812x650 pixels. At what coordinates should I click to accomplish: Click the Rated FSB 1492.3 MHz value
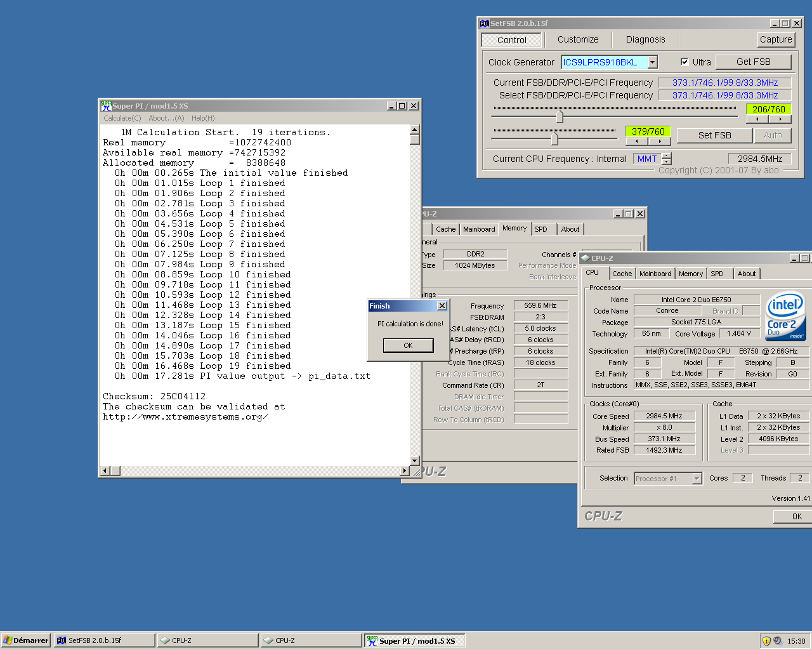664,450
